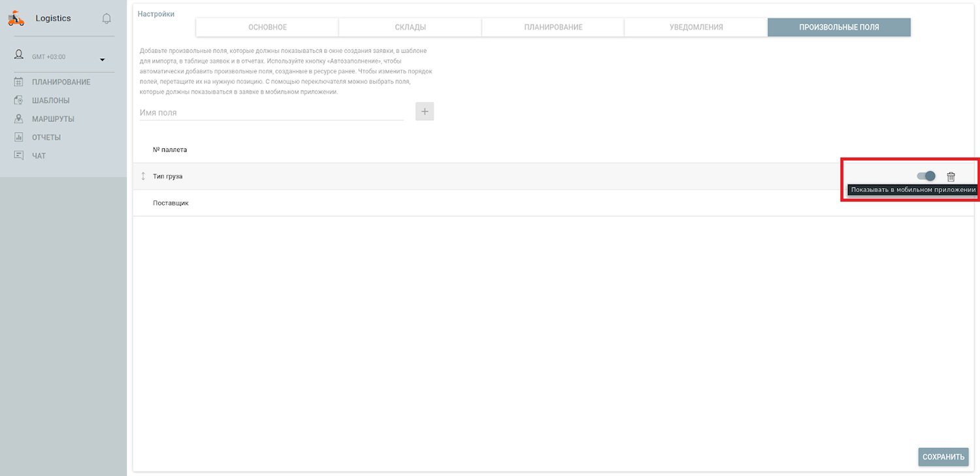Switch to the Склады tab
980x476 pixels.
[x=410, y=27]
